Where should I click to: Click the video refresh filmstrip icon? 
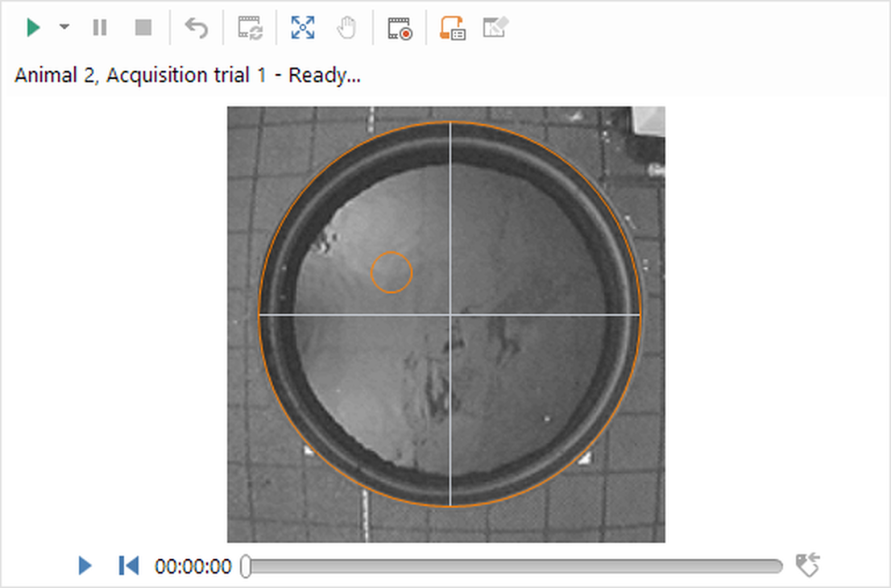(x=250, y=28)
